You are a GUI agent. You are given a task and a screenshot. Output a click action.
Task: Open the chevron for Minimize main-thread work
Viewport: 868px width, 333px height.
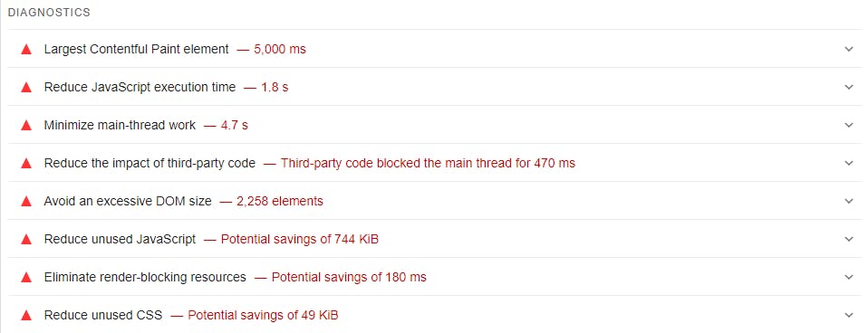(x=849, y=125)
